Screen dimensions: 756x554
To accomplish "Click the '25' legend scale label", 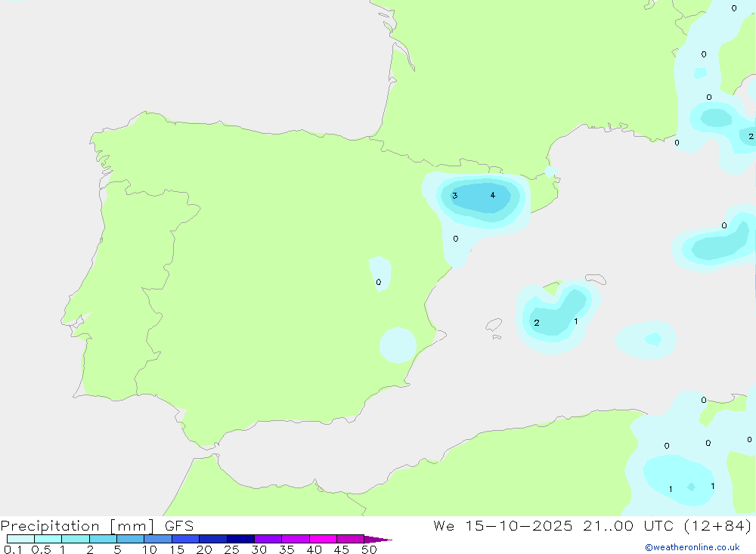I will coord(231,549).
